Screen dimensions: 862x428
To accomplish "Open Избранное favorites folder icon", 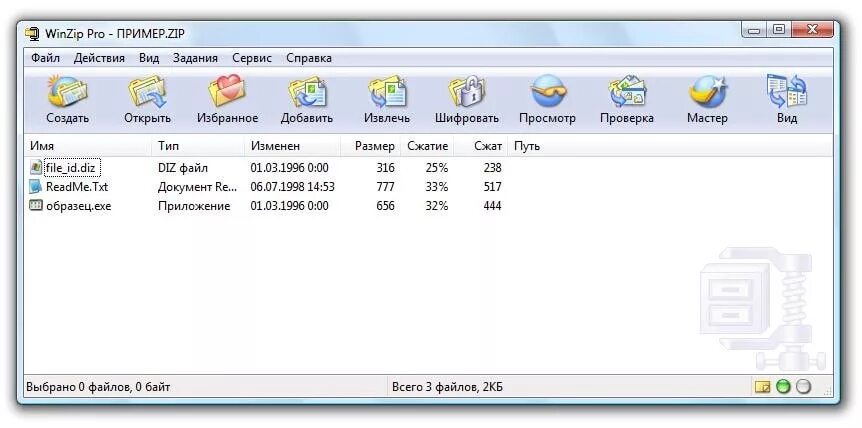I will pos(227,91).
